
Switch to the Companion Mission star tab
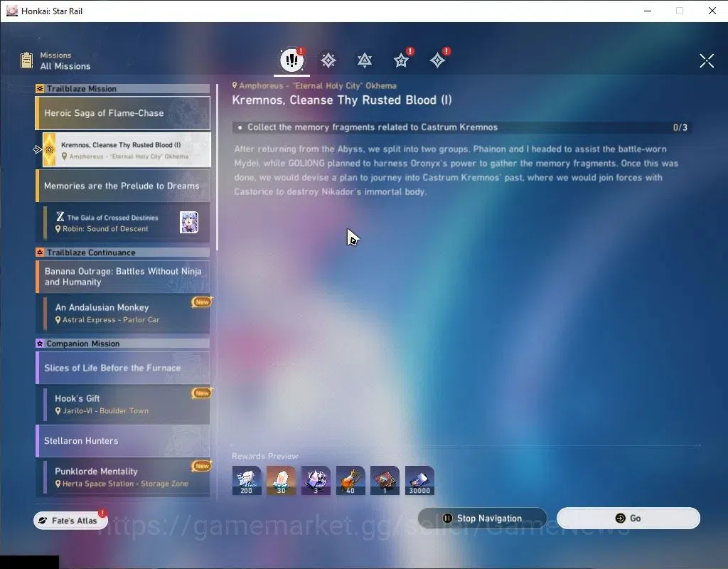[x=401, y=60]
